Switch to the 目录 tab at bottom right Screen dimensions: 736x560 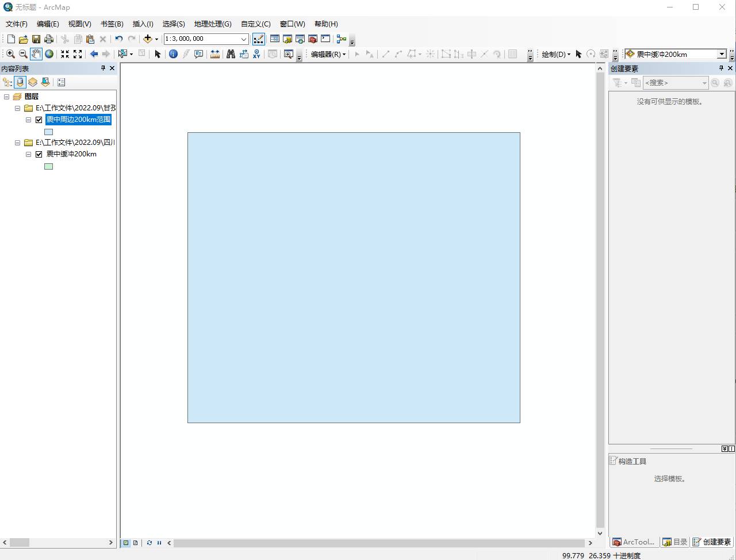[674, 542]
